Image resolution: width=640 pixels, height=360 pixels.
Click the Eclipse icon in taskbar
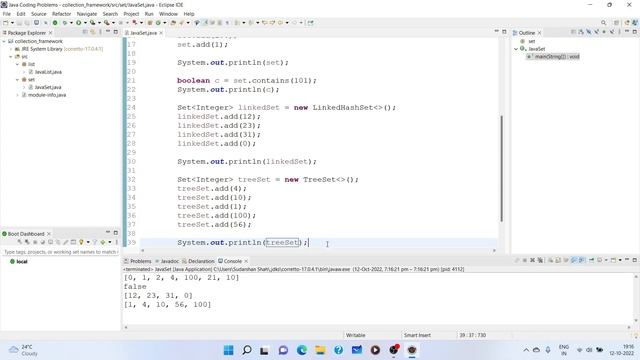pyautogui.click(x=412, y=350)
